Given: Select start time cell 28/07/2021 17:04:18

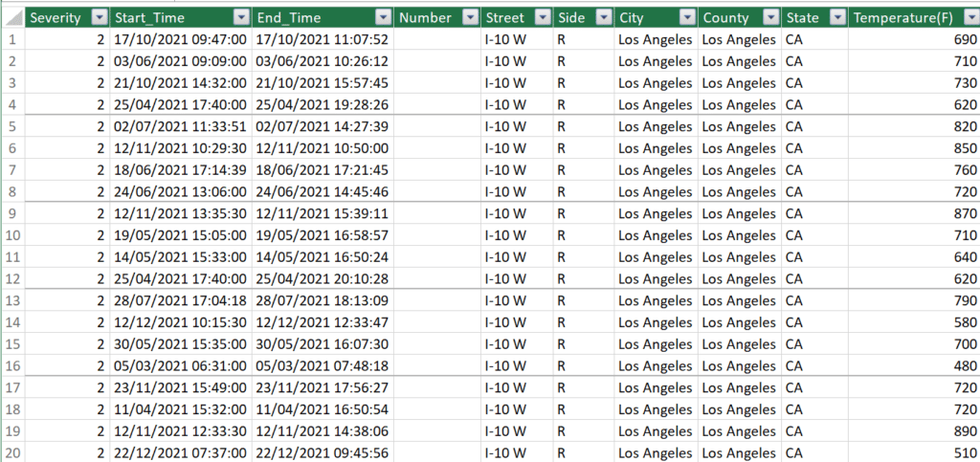Looking at the screenshot, I should 181,300.
